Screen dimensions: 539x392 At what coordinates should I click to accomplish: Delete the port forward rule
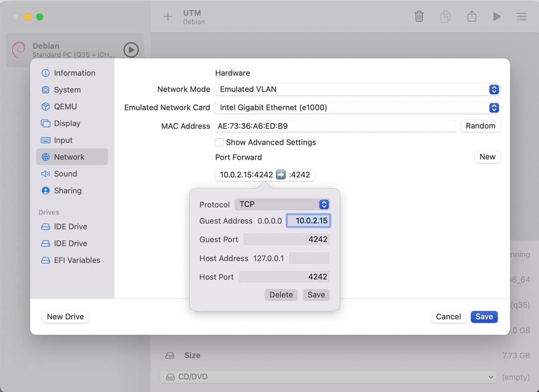point(281,295)
